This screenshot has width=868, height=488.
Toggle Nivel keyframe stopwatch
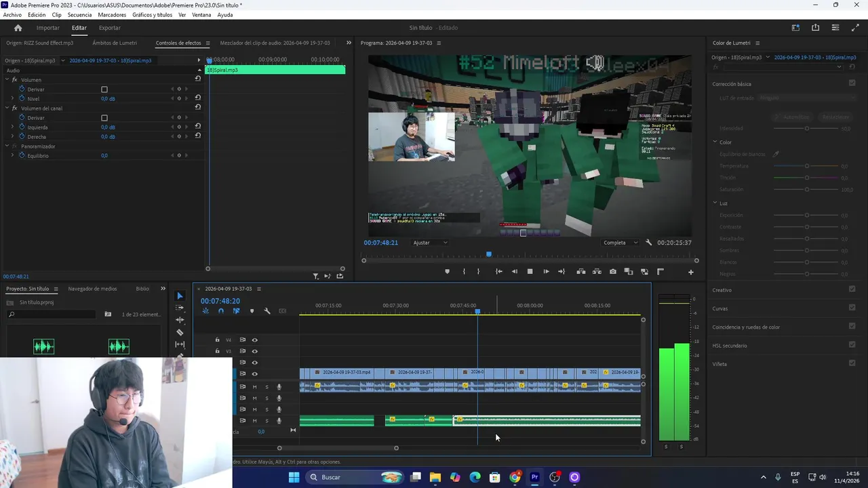coord(22,98)
